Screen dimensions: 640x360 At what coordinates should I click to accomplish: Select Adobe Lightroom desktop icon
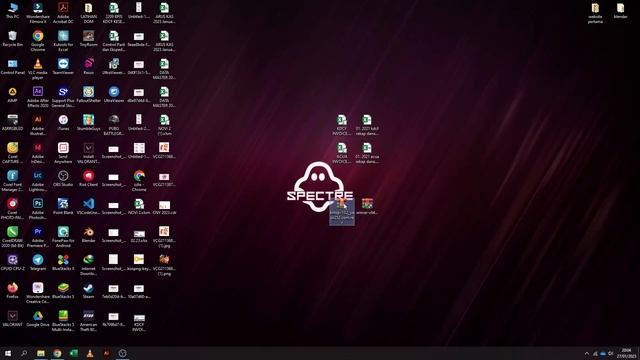point(38,180)
